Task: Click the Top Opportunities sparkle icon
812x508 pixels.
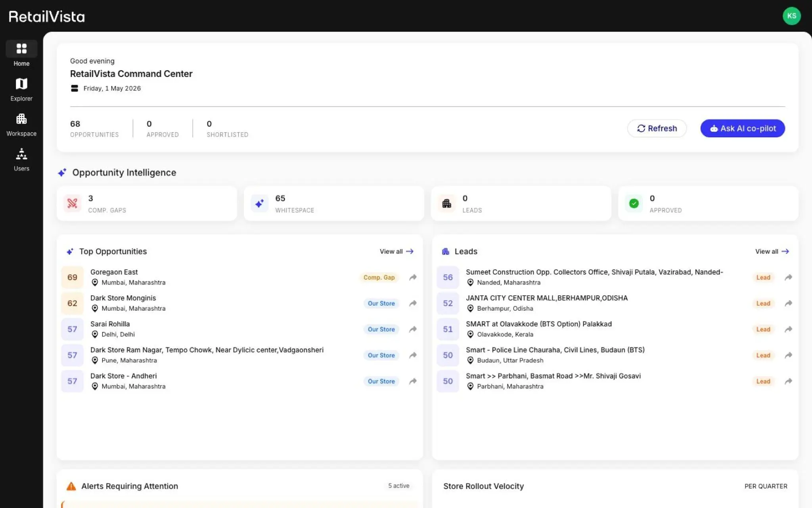Action: click(x=70, y=251)
